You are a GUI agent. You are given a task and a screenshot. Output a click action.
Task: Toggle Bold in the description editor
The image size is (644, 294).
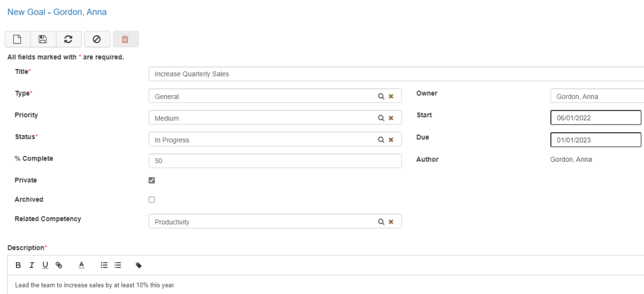click(x=18, y=266)
